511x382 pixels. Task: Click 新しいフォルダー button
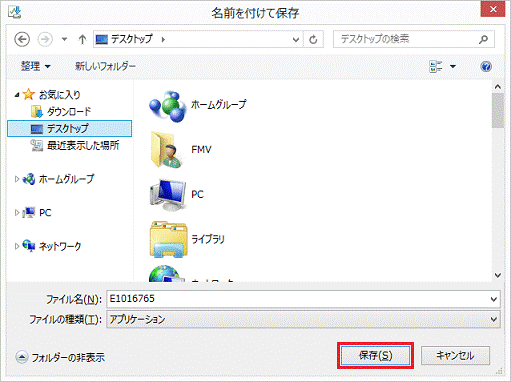105,66
